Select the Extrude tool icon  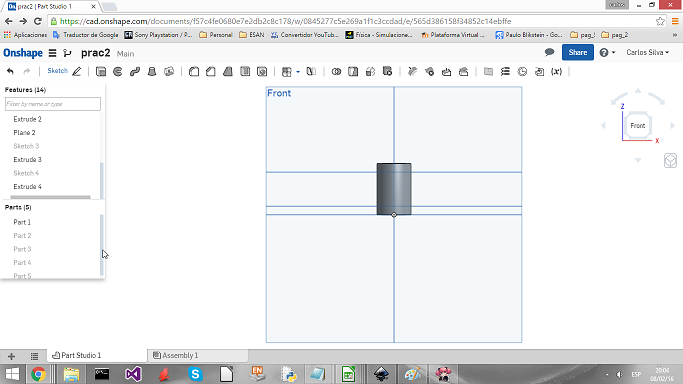click(x=101, y=71)
